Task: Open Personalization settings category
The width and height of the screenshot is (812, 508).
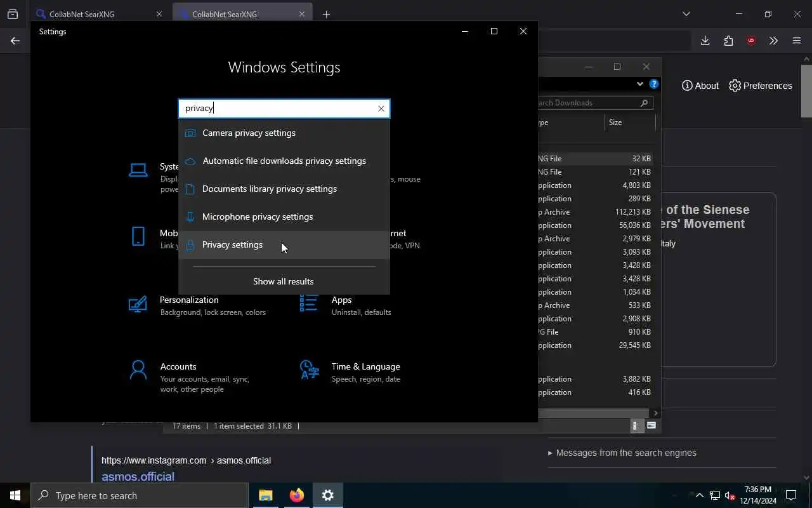Action: tap(200, 305)
